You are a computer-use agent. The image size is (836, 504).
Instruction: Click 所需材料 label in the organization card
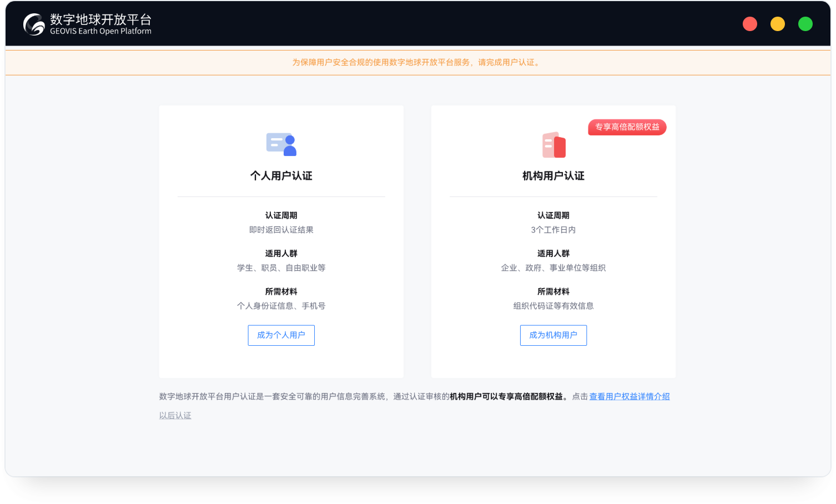click(553, 291)
